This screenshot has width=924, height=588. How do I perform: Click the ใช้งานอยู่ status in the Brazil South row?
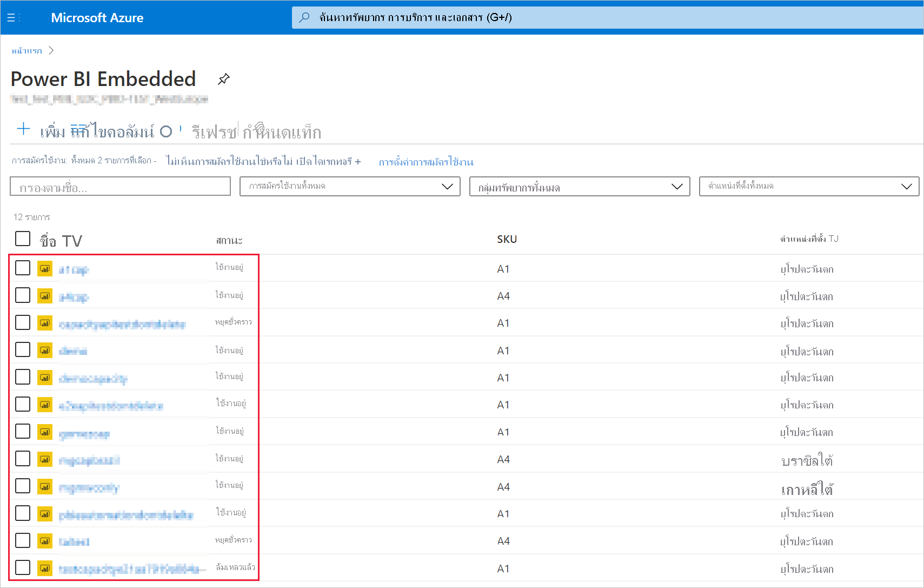point(229,458)
